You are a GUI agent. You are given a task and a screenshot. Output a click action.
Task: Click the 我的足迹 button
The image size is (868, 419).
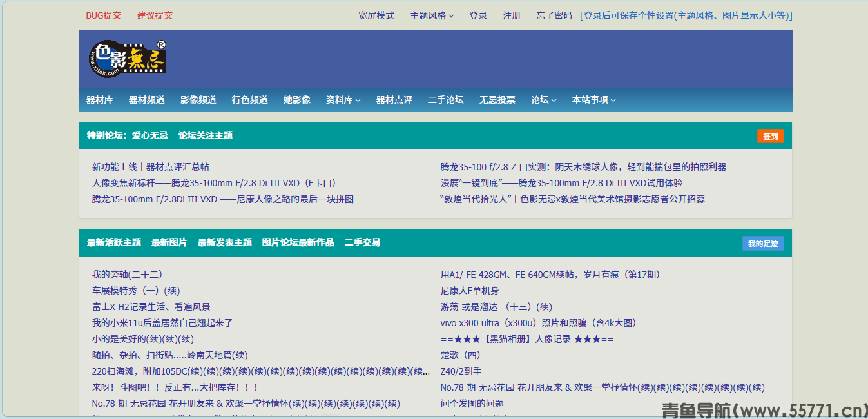coord(763,244)
